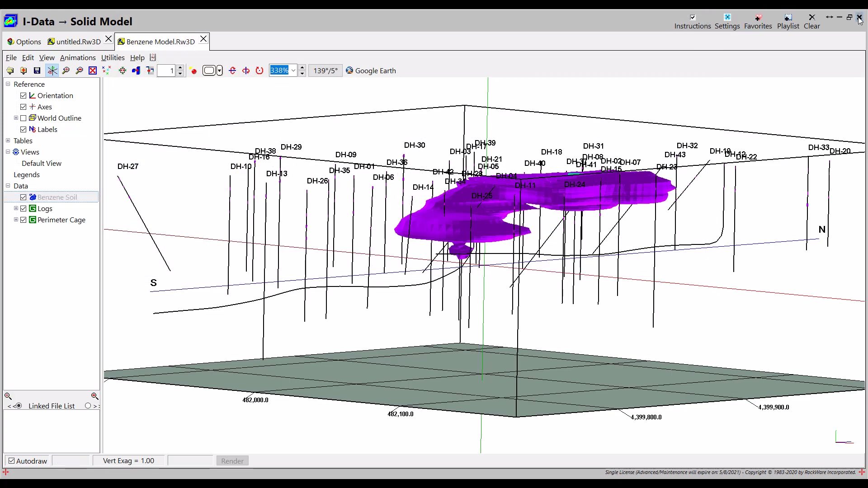Click the Render button
868x488 pixels.
[x=232, y=461]
